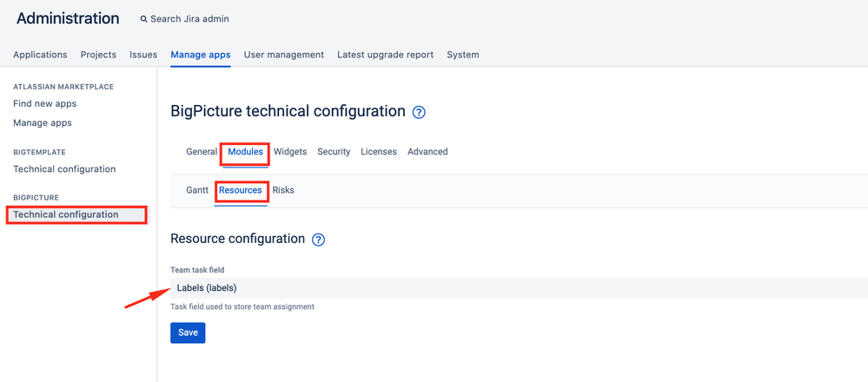The height and width of the screenshot is (382, 868).
Task: Open Latest upgrade report tab
Action: (385, 55)
